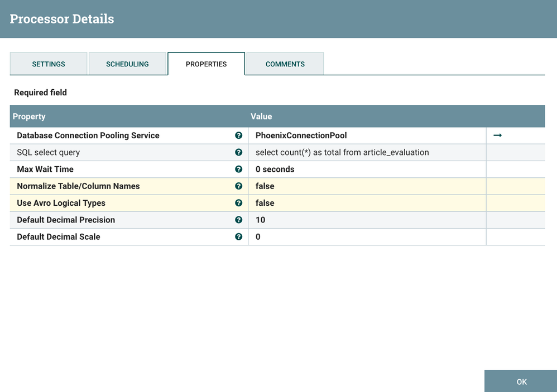Change Use Avro Logical Types false value
This screenshot has width=557, height=392.
coord(265,203)
